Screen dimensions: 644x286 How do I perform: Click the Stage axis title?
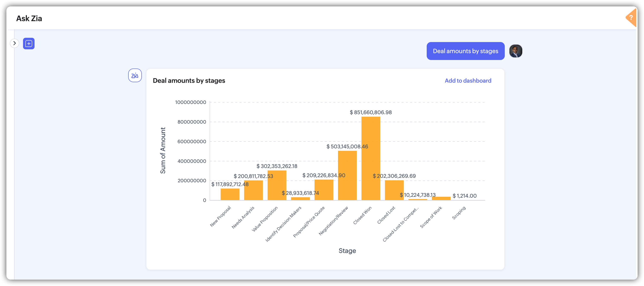[347, 251]
